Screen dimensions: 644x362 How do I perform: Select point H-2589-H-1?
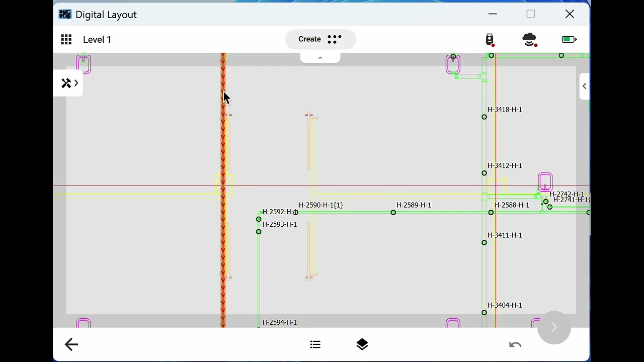point(393,213)
